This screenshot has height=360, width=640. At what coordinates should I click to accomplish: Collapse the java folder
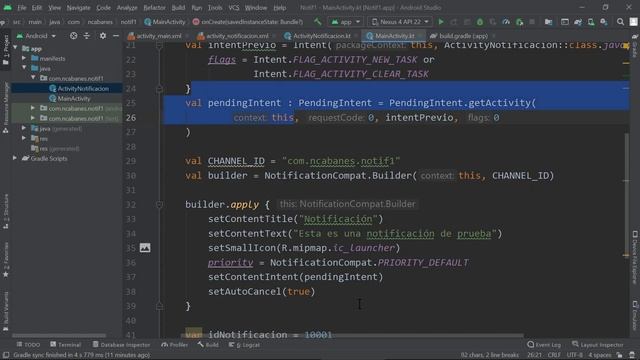click(24, 68)
